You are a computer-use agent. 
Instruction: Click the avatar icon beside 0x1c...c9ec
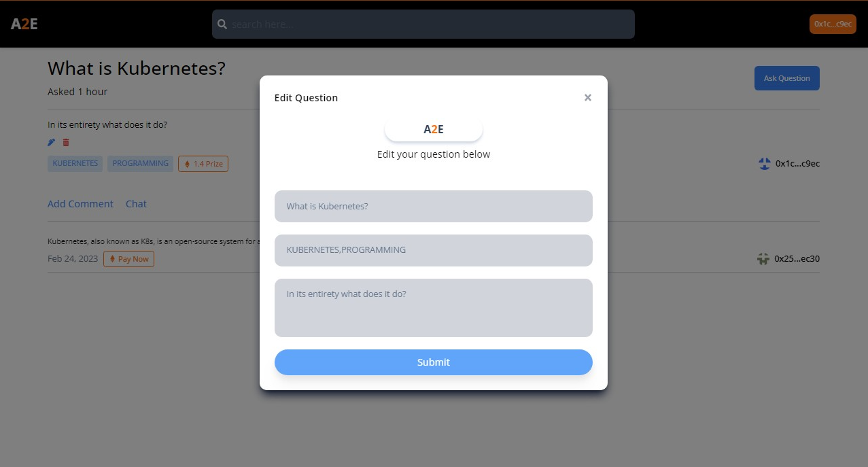(x=765, y=163)
